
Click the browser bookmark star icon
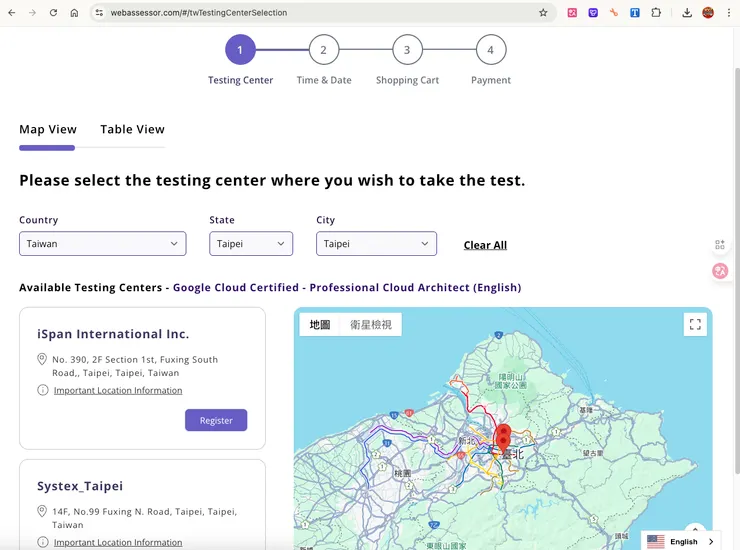coord(543,13)
